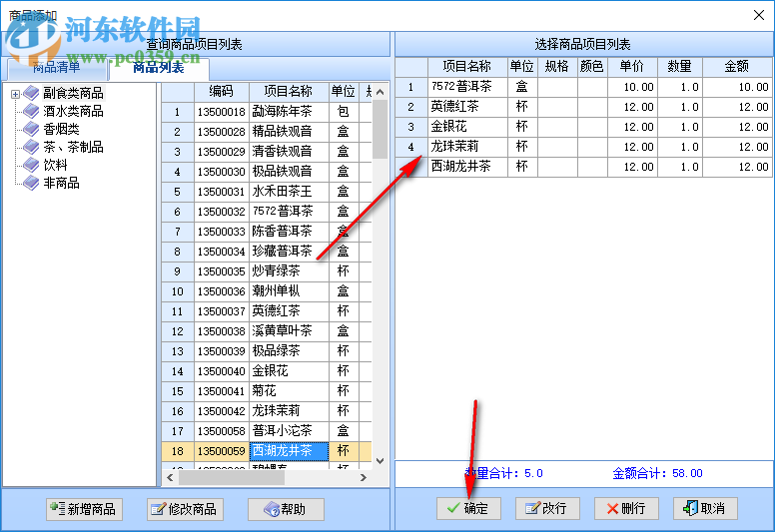Click the 修改商品 button
775x532 pixels.
(186, 509)
